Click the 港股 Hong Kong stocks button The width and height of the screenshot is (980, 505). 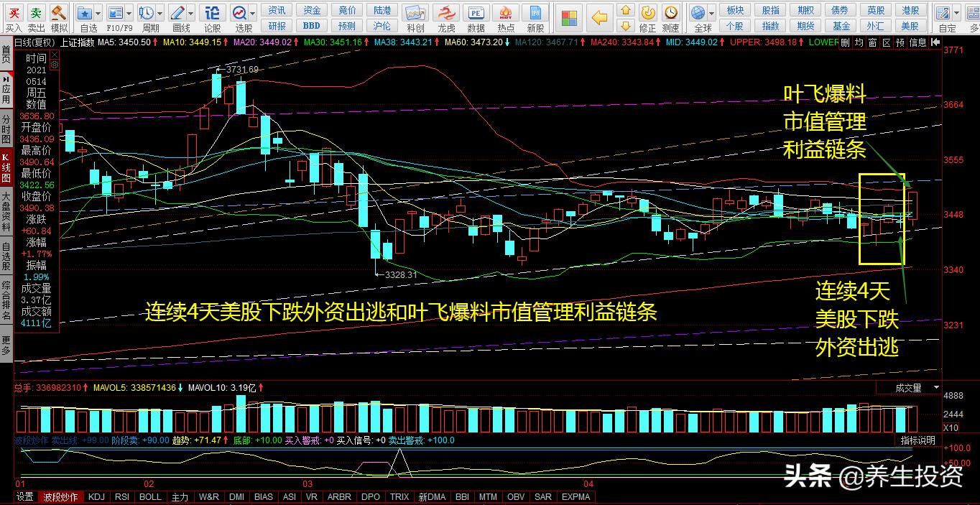[910, 10]
